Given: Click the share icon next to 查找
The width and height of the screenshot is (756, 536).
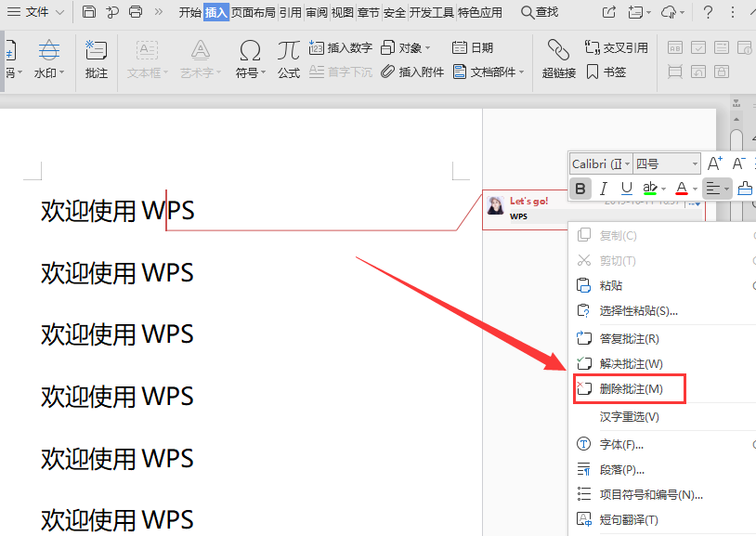Looking at the screenshot, I should click(609, 12).
